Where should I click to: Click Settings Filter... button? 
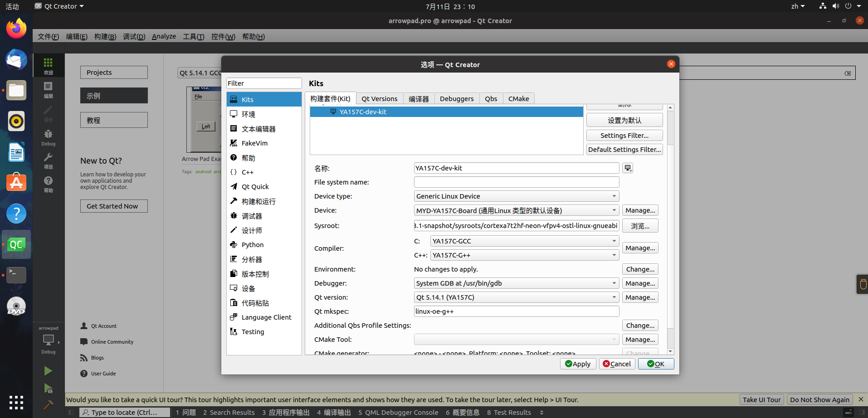(624, 136)
